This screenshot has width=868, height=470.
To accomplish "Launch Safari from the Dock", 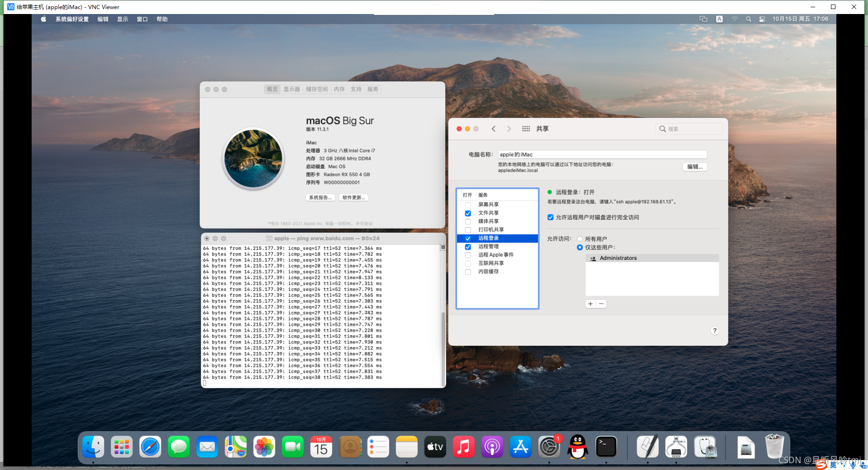I will [x=150, y=447].
